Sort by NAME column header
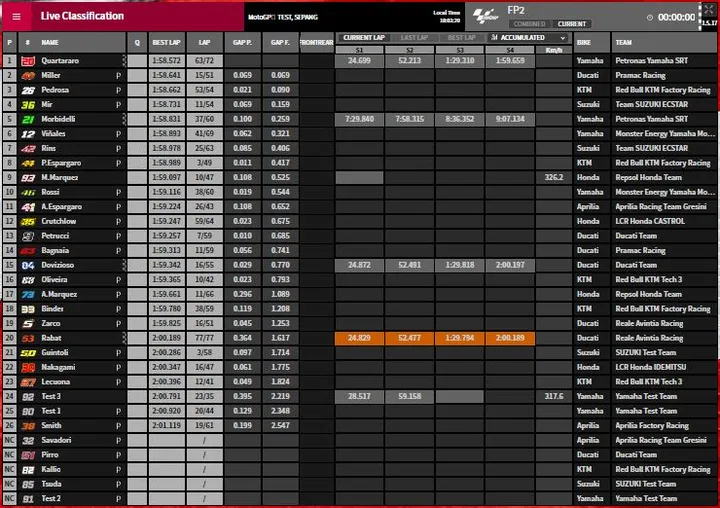720x508 pixels. point(50,42)
